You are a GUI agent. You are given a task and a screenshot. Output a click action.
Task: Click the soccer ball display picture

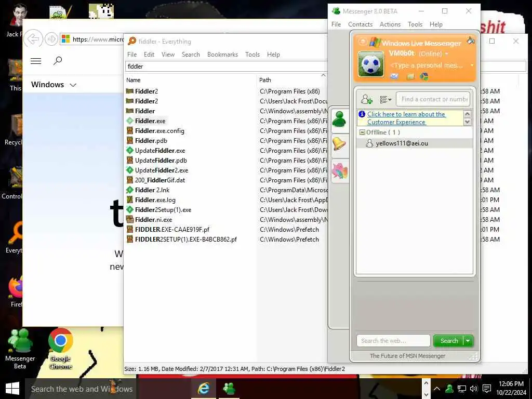tap(371, 64)
